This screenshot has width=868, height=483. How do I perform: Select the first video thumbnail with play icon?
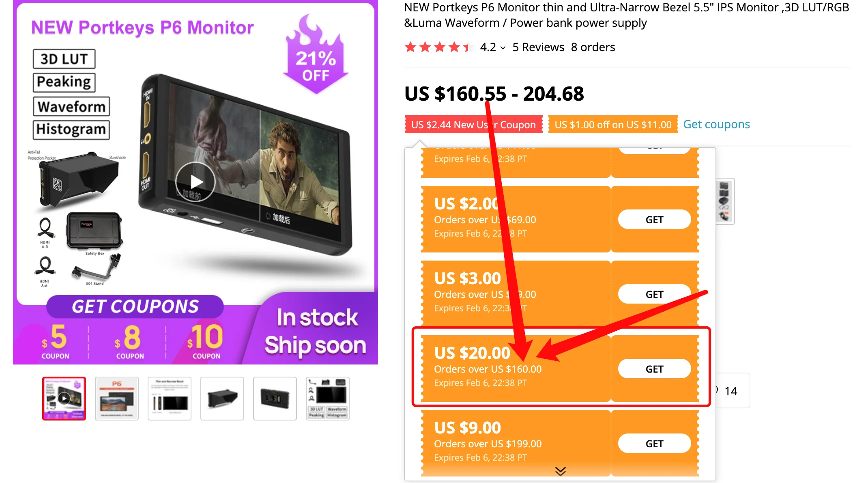click(64, 398)
